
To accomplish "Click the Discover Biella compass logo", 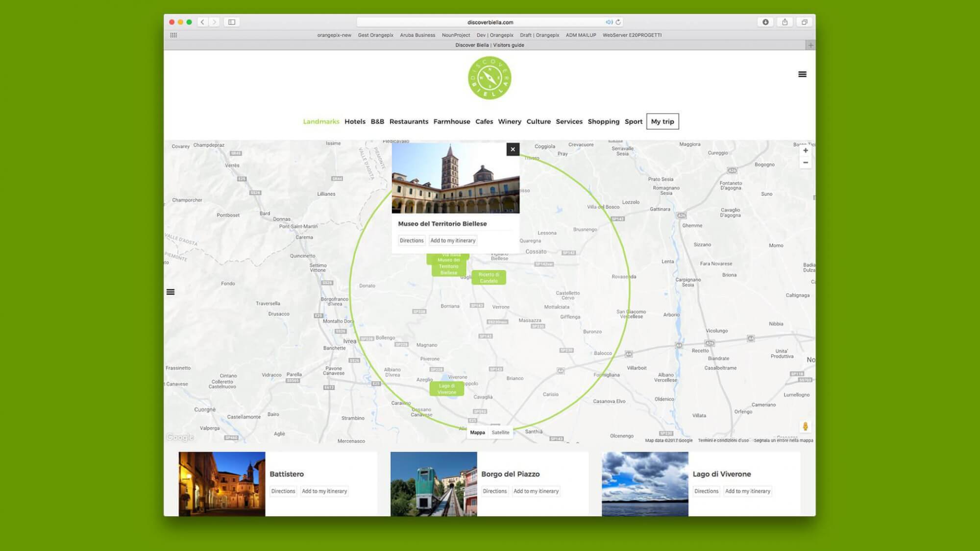I will (x=490, y=78).
